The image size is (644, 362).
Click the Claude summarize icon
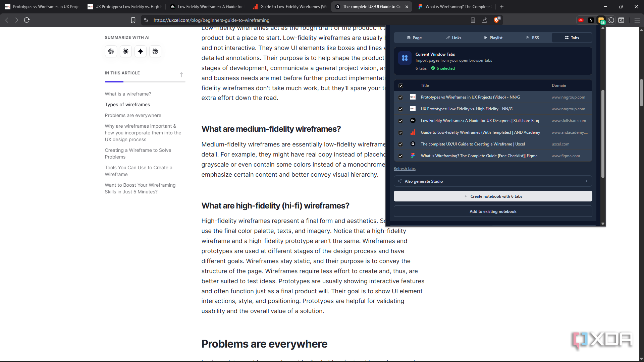tap(126, 51)
